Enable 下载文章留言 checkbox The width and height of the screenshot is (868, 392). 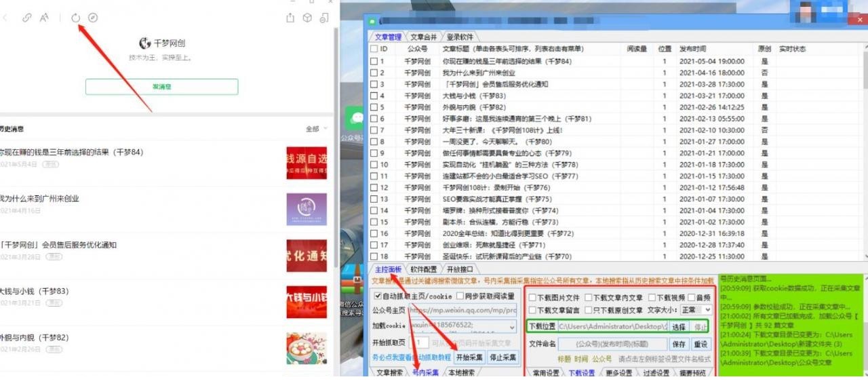click(x=532, y=310)
